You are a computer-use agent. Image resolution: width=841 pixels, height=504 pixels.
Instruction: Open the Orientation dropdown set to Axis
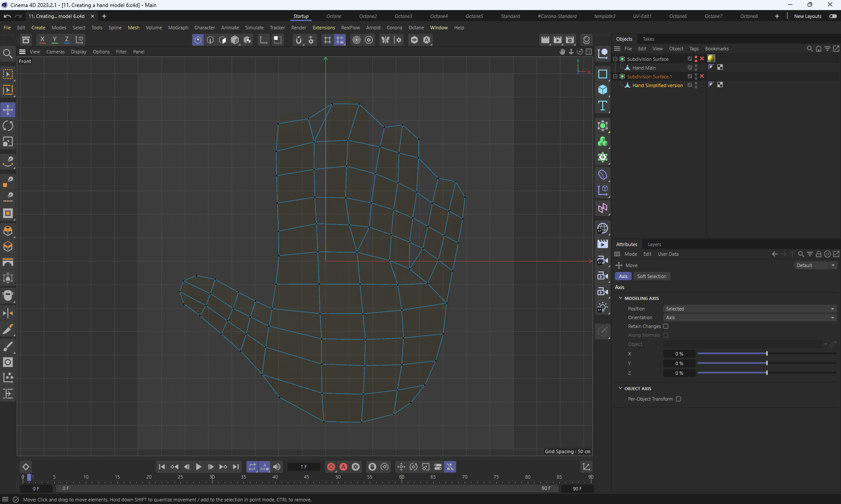click(x=749, y=317)
